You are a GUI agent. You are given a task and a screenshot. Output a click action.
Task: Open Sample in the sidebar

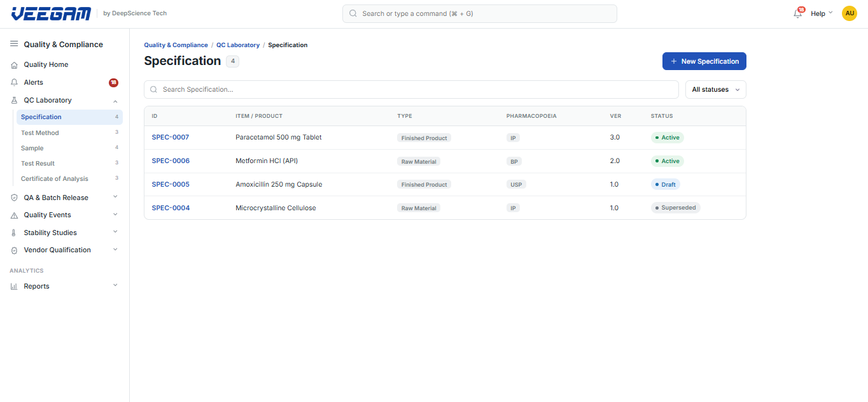[69, 148]
